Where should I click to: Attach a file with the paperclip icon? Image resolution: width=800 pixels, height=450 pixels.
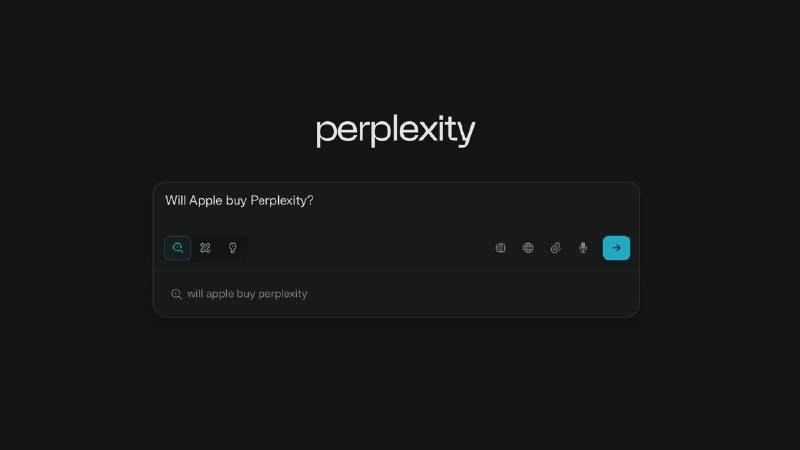tap(556, 248)
